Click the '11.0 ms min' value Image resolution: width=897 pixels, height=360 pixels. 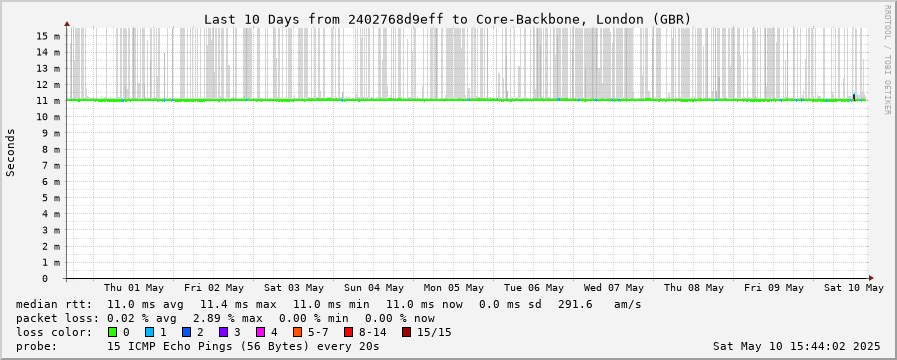tap(331, 304)
